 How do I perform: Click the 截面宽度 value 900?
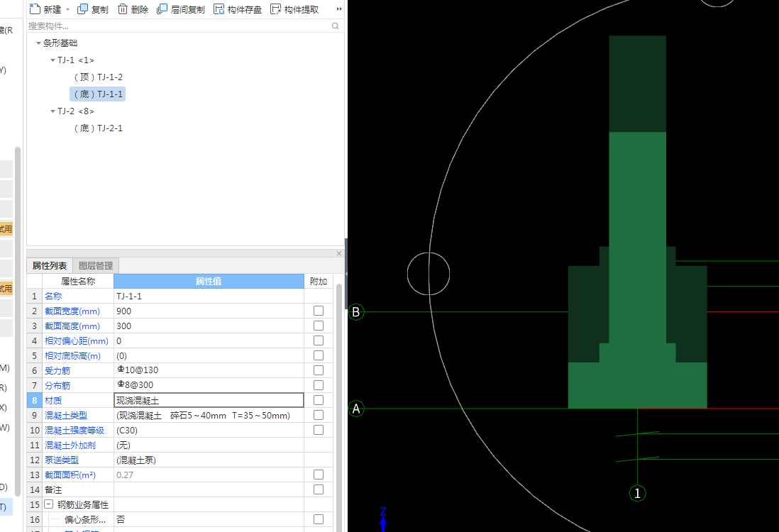coord(209,311)
